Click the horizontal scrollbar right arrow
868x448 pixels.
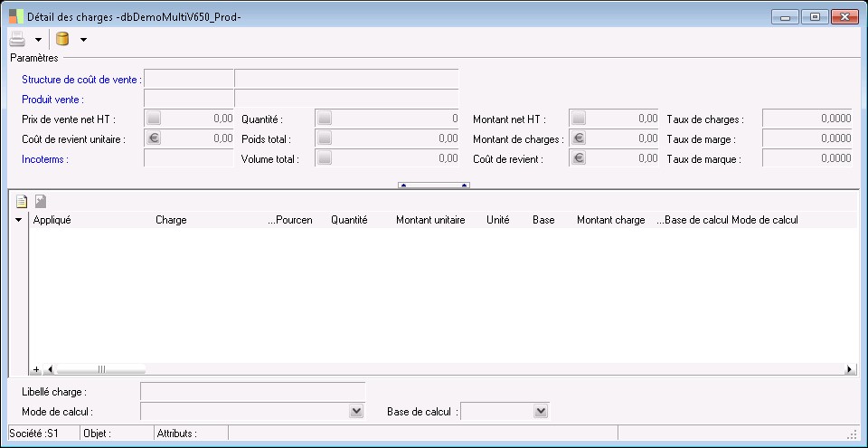[x=849, y=369]
